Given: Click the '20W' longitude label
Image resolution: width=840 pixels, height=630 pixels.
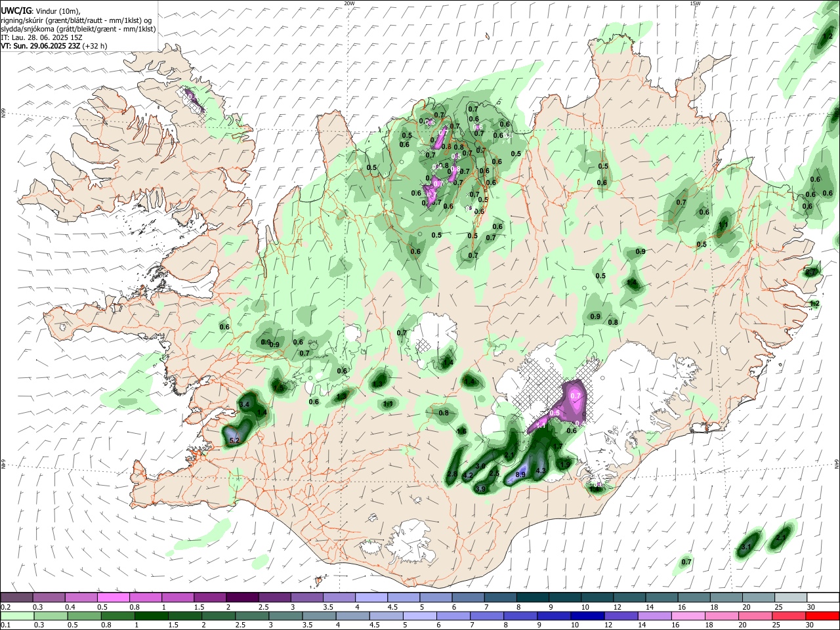Looking at the screenshot, I should pos(349,3).
